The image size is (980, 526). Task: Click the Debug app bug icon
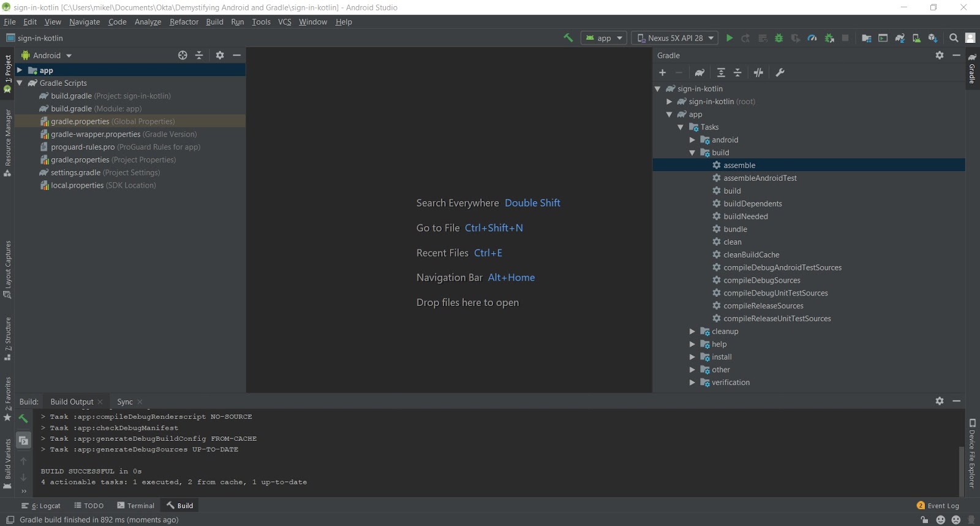pos(779,38)
